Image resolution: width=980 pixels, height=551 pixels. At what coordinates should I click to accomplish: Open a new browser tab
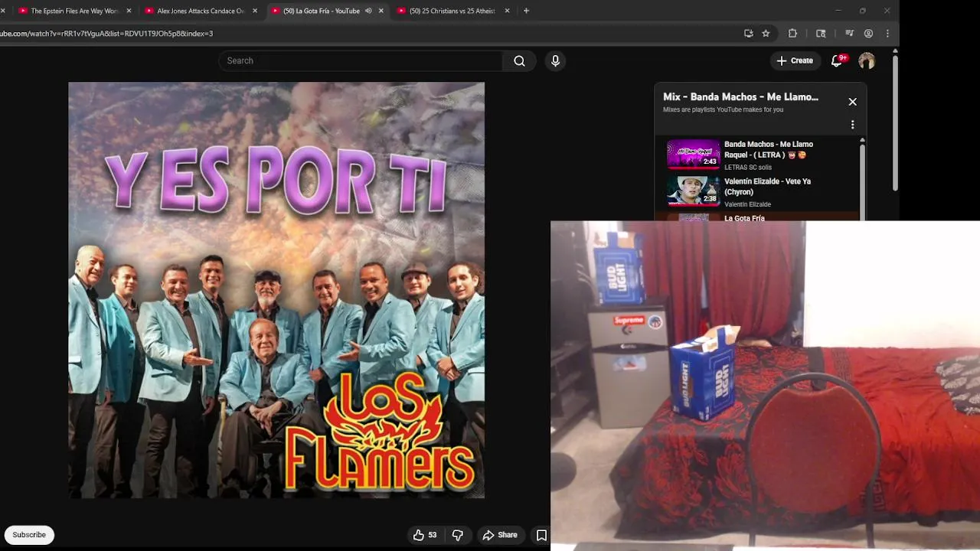[526, 11]
